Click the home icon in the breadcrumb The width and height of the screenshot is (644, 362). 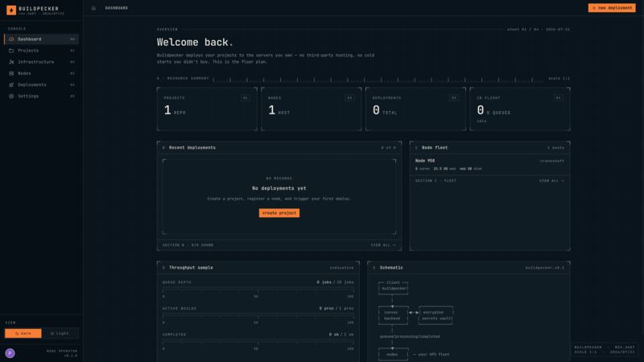coord(93,8)
